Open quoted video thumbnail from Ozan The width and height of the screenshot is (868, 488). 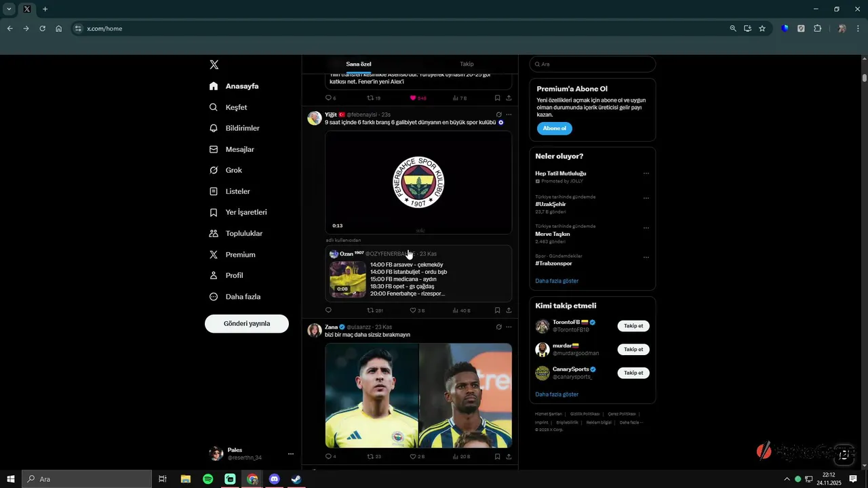pos(348,279)
